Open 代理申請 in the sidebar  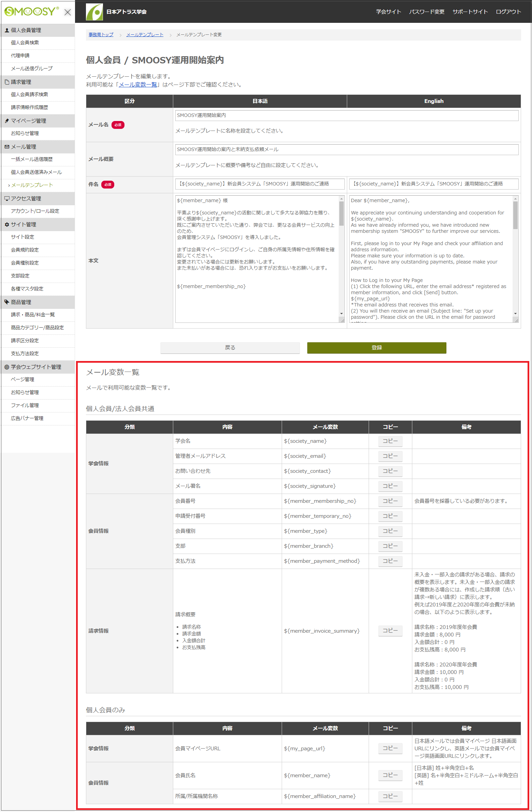coord(20,56)
